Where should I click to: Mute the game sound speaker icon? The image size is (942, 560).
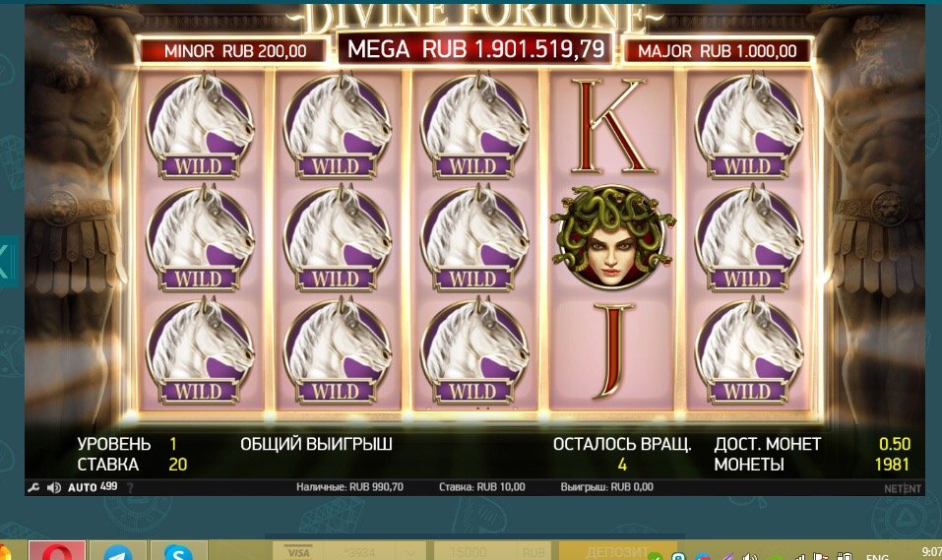click(x=54, y=487)
